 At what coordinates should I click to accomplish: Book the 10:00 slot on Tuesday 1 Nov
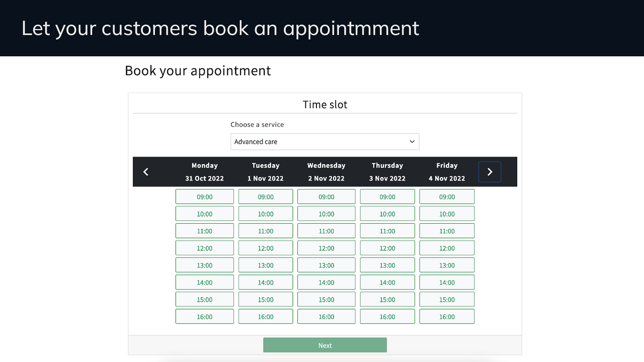point(265,213)
